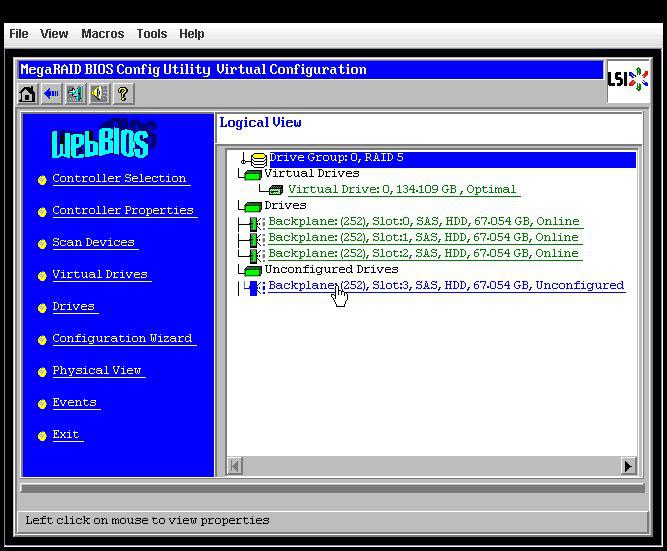667x551 pixels.
Task: Open the Configuration Wizard link
Action: 122,339
